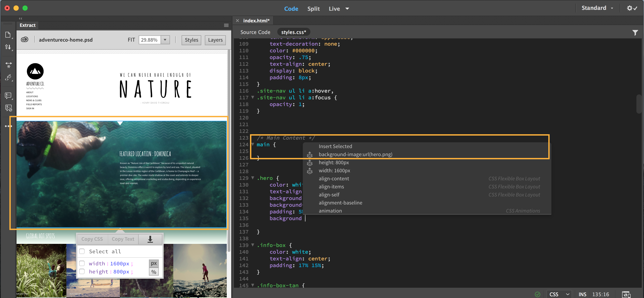Expand the Live view dropdown arrow

pyautogui.click(x=347, y=8)
